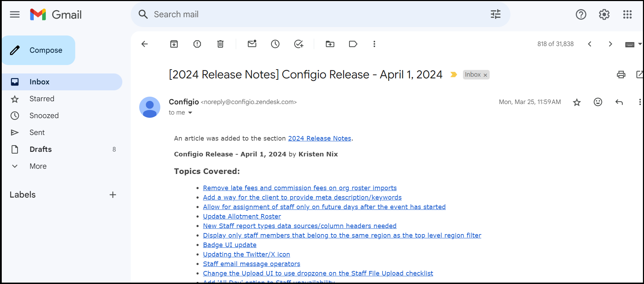Image resolution: width=644 pixels, height=284 pixels.
Task: Click the Move to folder icon
Action: (x=330, y=44)
